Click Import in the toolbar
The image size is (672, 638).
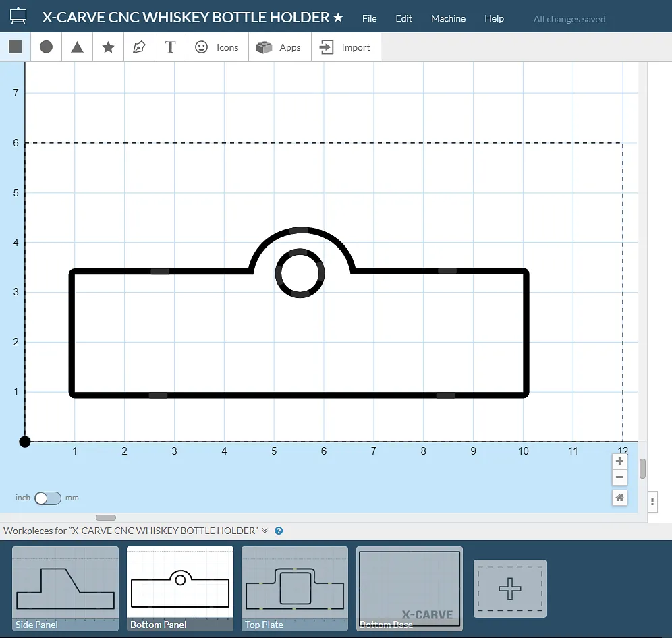pos(345,47)
